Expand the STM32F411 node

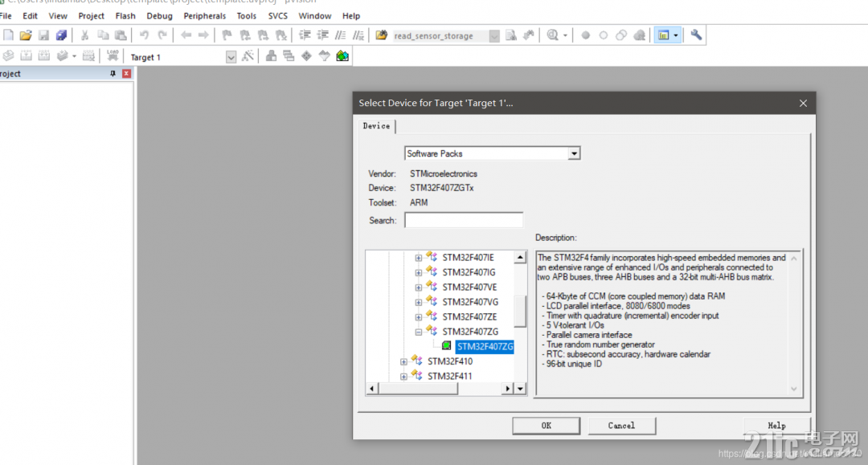(403, 377)
